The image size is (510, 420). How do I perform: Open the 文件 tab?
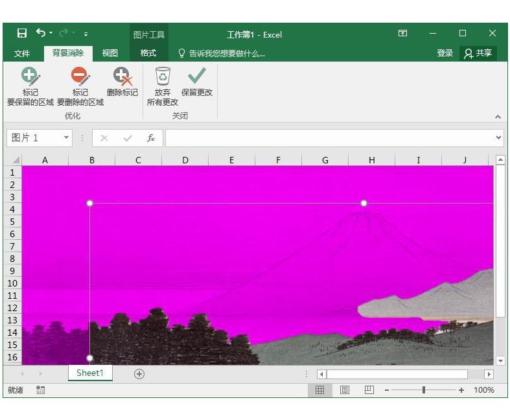pyautogui.click(x=22, y=53)
